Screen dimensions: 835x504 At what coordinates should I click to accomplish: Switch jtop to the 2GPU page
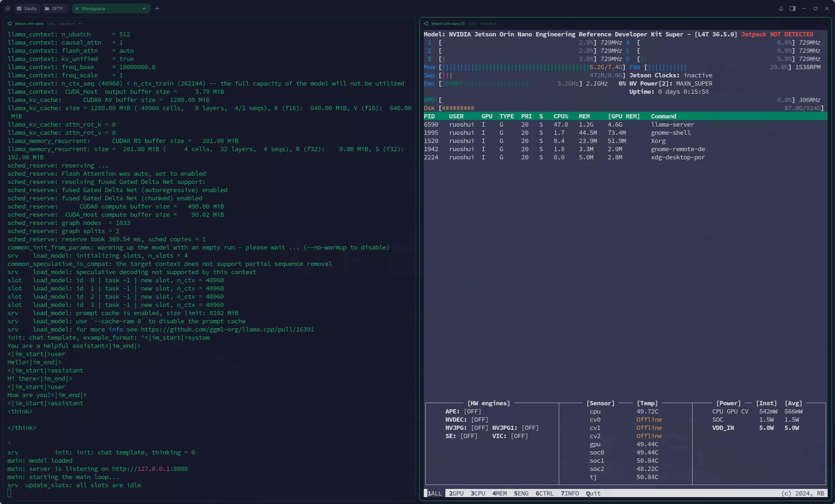pyautogui.click(x=456, y=494)
